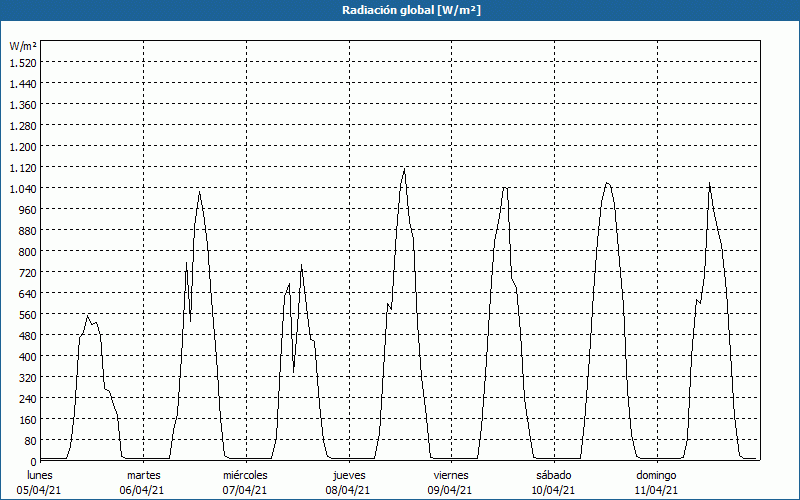Click the 480 y-axis value
The width and height of the screenshot is (800, 500).
coord(28,336)
